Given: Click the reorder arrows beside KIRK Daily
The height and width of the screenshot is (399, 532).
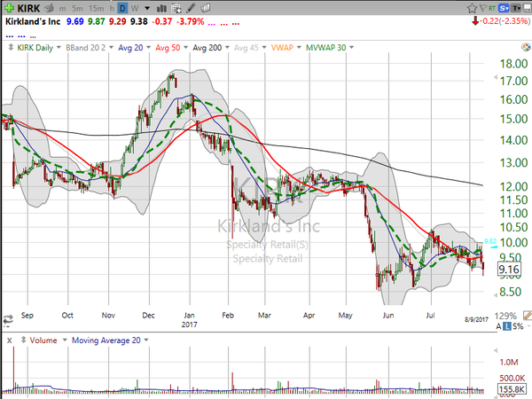Looking at the screenshot, I should [11, 47].
